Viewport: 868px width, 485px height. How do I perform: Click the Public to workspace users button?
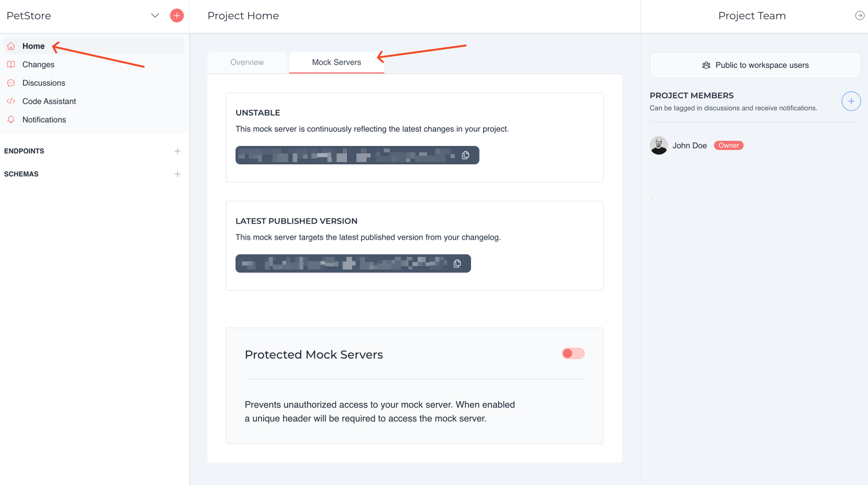coord(755,65)
